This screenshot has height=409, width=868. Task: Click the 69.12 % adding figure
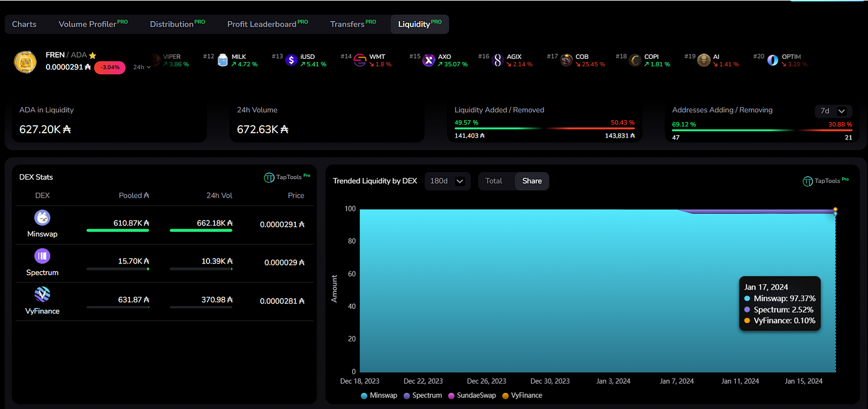(685, 124)
